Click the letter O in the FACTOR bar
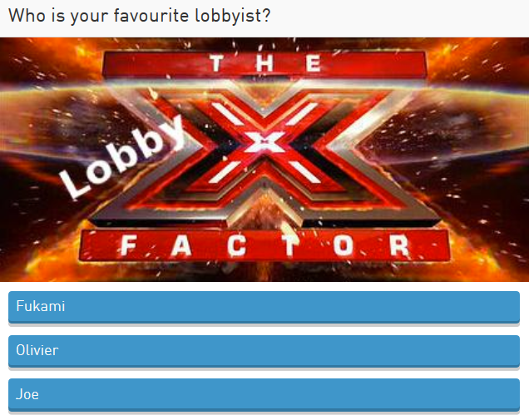 344,245
